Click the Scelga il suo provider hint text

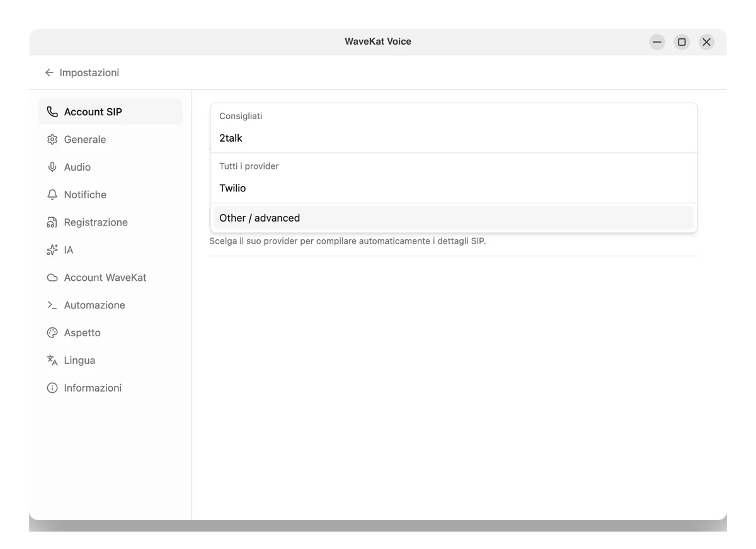click(x=348, y=241)
